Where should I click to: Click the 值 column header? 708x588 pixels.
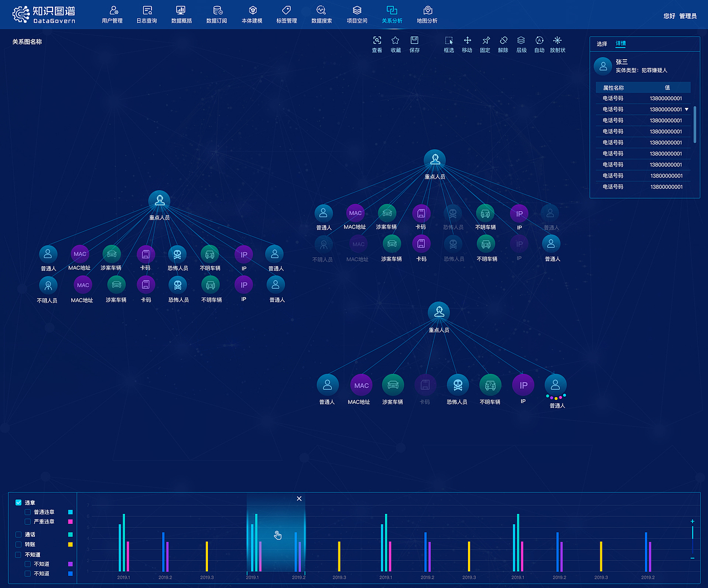point(667,87)
